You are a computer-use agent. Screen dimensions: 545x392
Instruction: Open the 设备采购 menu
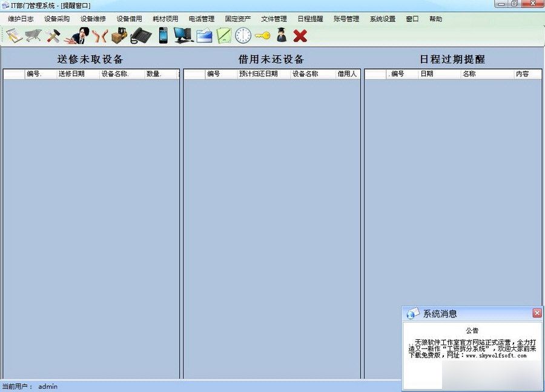click(56, 18)
